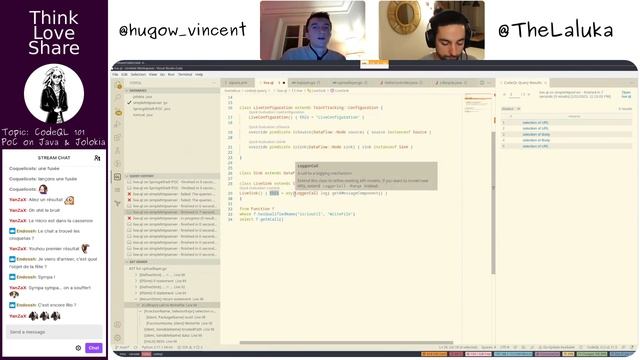Open the Manage gear in activity bar
The image size is (640, 360).
coord(118,338)
